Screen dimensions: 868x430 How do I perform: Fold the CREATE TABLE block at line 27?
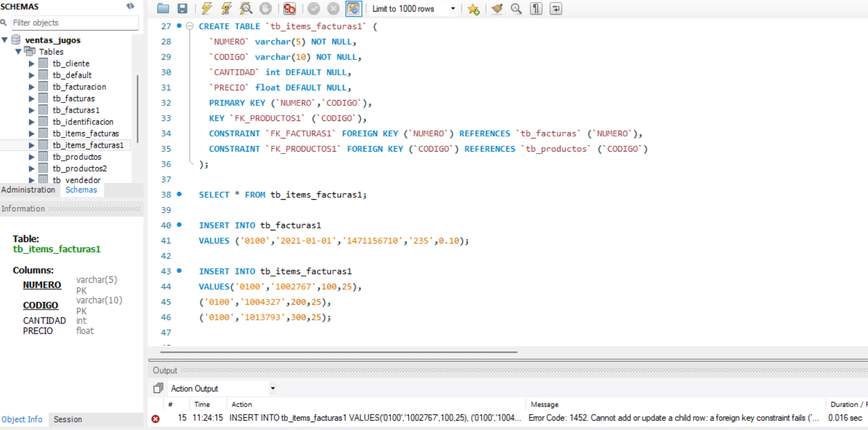coord(190,26)
